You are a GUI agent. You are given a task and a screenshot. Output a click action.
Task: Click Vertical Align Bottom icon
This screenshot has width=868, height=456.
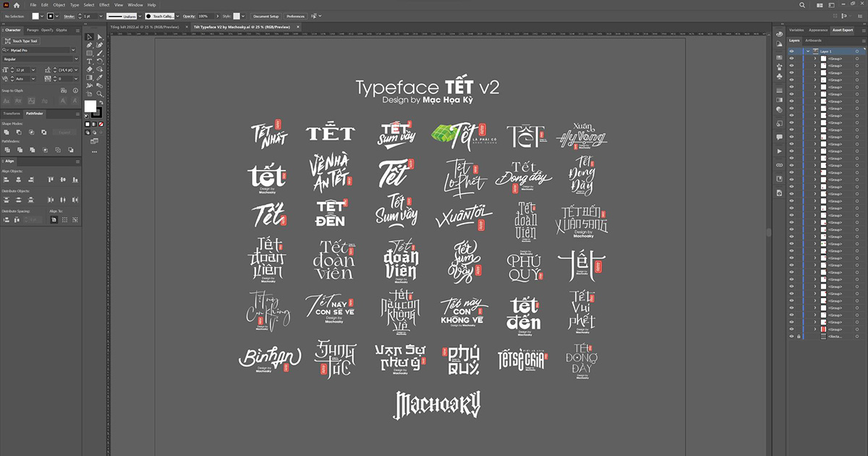point(75,180)
